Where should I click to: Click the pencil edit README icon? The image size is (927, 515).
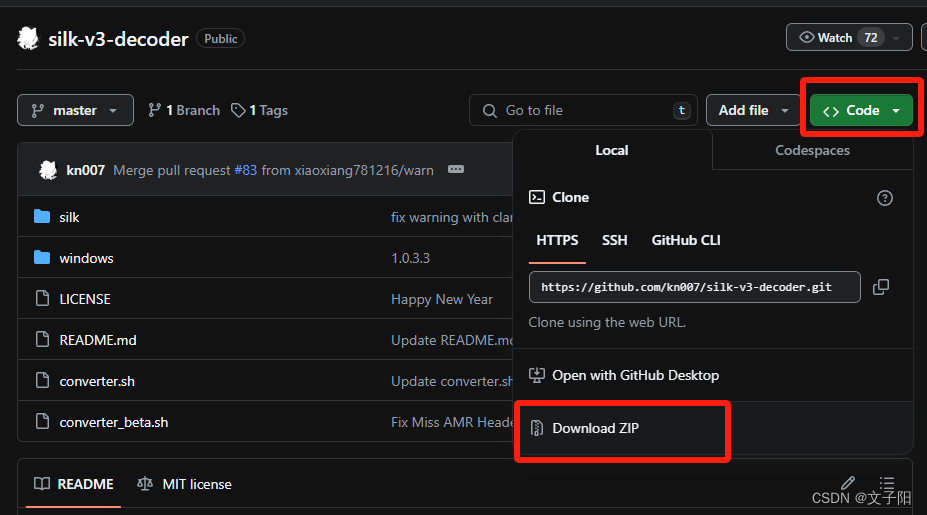[848, 483]
